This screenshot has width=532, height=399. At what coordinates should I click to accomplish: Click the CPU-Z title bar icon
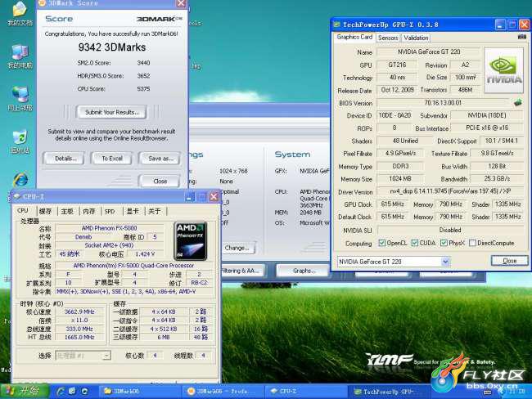[x=16, y=196]
